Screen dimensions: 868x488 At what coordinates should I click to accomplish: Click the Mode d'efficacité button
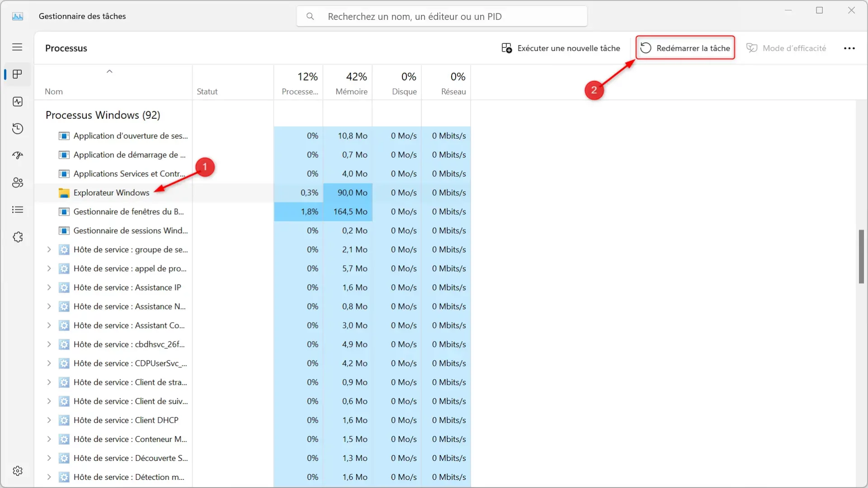pyautogui.click(x=786, y=48)
